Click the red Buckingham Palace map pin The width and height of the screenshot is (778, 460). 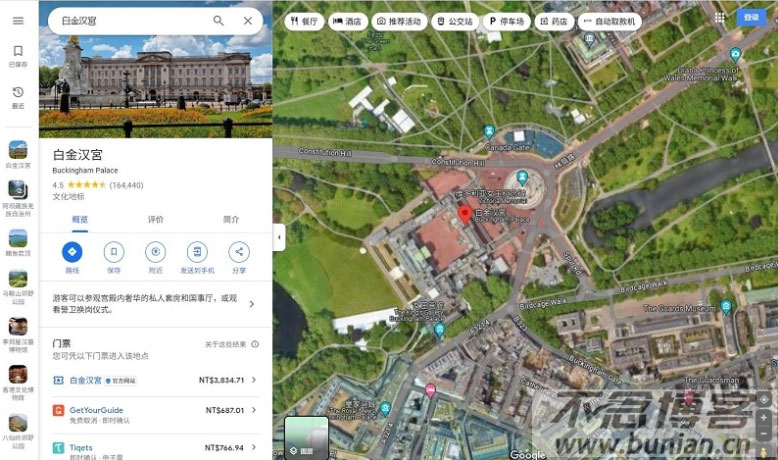464,214
